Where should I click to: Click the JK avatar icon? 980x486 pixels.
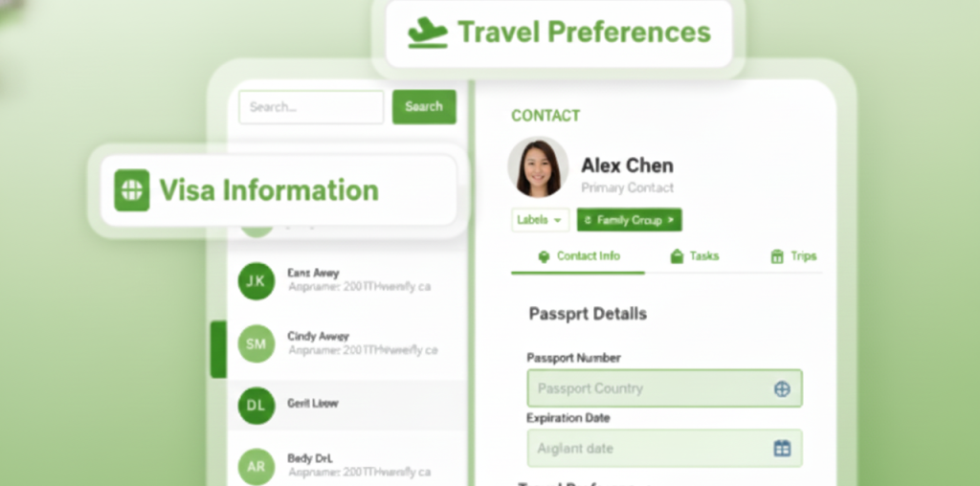(x=256, y=281)
